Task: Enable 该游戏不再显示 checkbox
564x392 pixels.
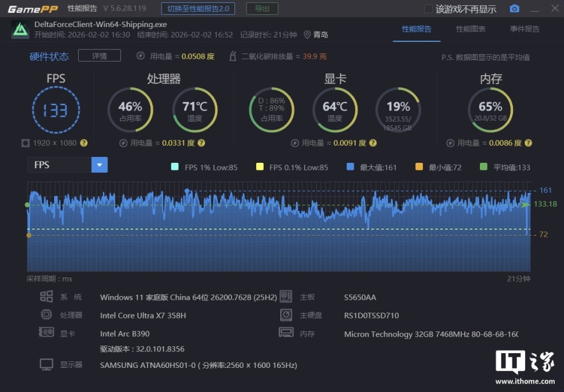Action: point(428,9)
